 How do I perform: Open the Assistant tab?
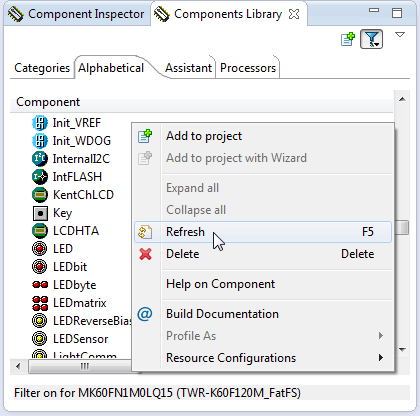[x=188, y=68]
